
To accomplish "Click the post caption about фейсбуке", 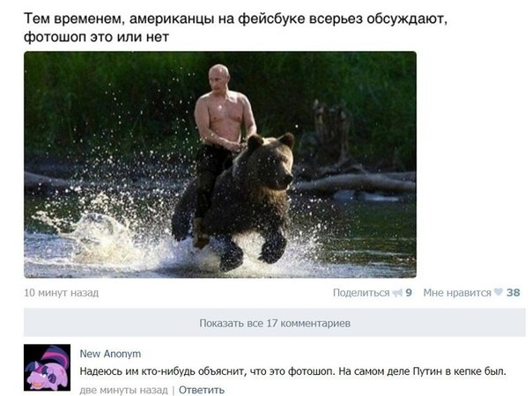I will pyautogui.click(x=235, y=28).
